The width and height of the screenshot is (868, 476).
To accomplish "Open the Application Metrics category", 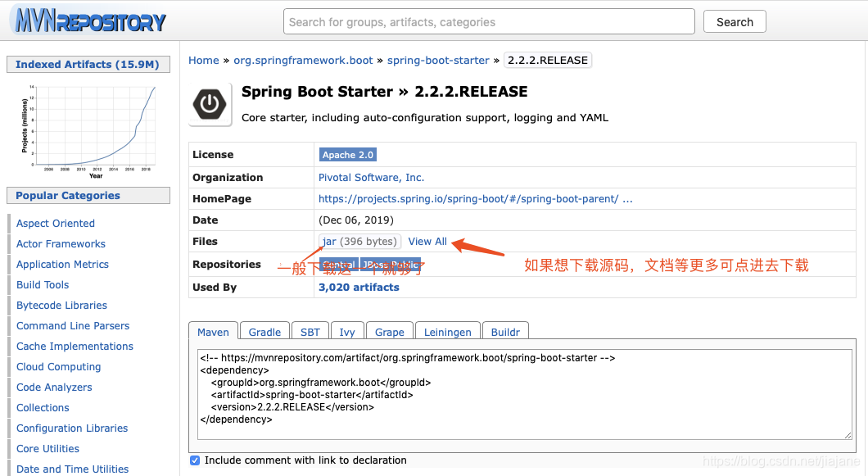I will coord(62,265).
